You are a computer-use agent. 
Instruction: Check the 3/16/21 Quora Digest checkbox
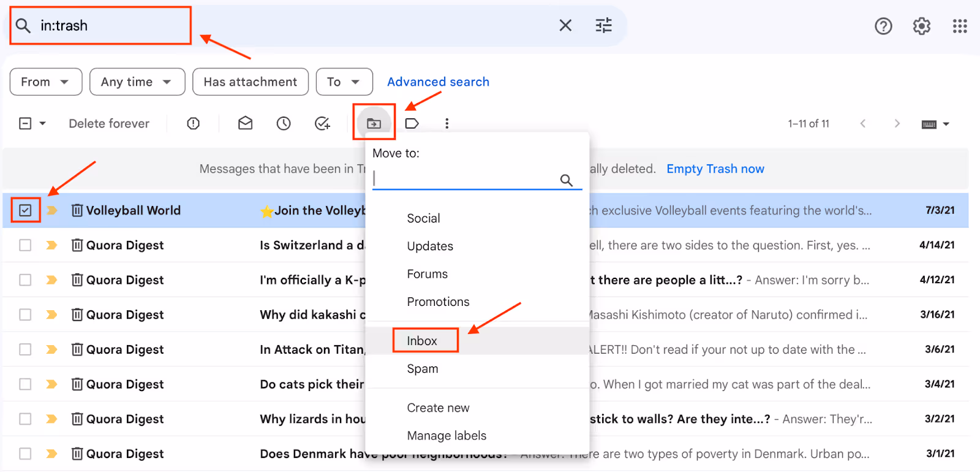click(25, 314)
